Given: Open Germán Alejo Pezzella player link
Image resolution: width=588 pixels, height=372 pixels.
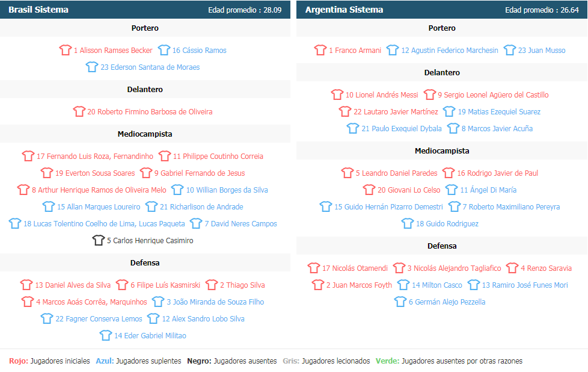Looking at the screenshot, I should click(x=447, y=302).
